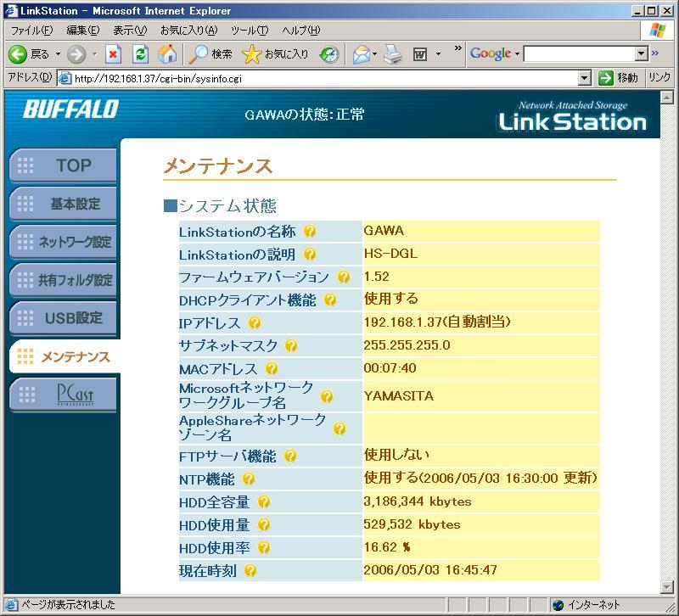The image size is (679, 616).
Task: Click help icon beside FTPサーバ機能
Action: click(x=290, y=456)
